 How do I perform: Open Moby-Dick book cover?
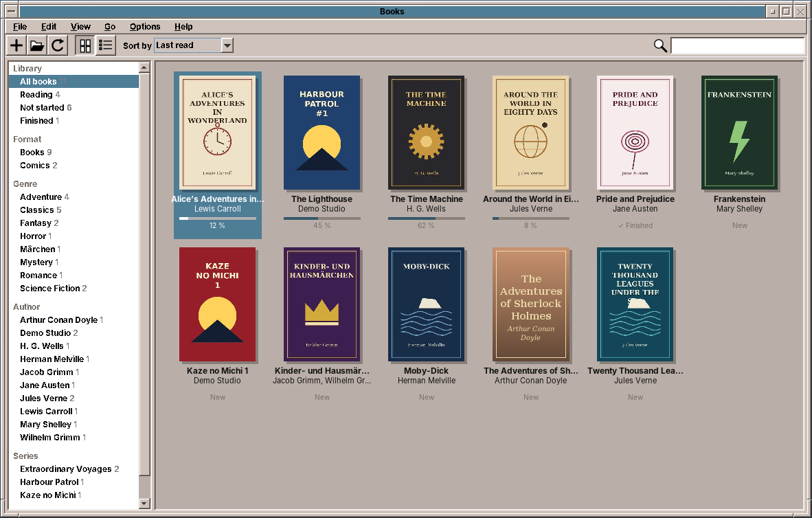click(x=426, y=304)
